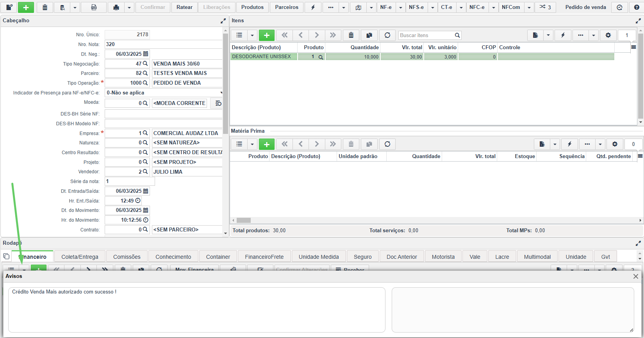Click the NFCom button

[x=511, y=7]
